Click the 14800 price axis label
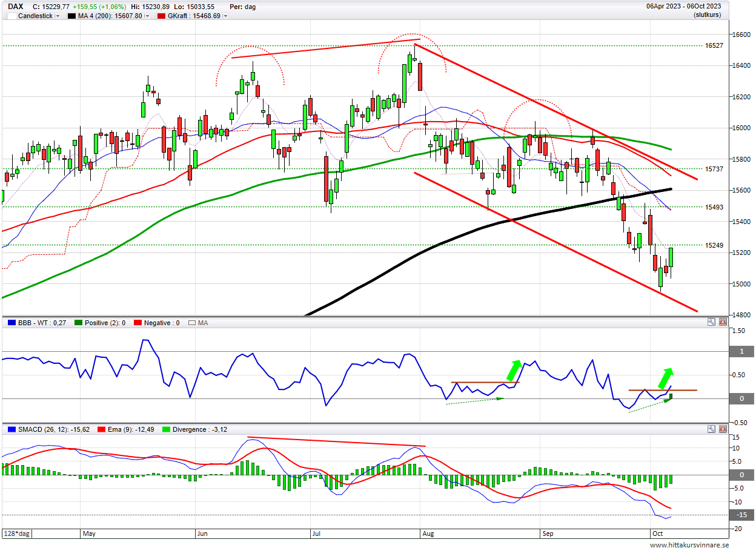The height and width of the screenshot is (548, 756). [x=743, y=315]
